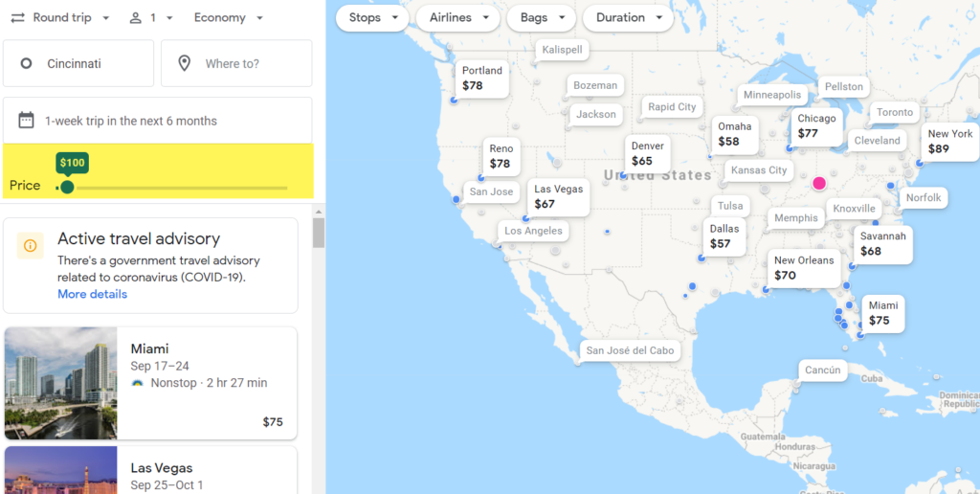The height and width of the screenshot is (494, 980).
Task: Click the passenger count person icon
Action: pyautogui.click(x=136, y=17)
